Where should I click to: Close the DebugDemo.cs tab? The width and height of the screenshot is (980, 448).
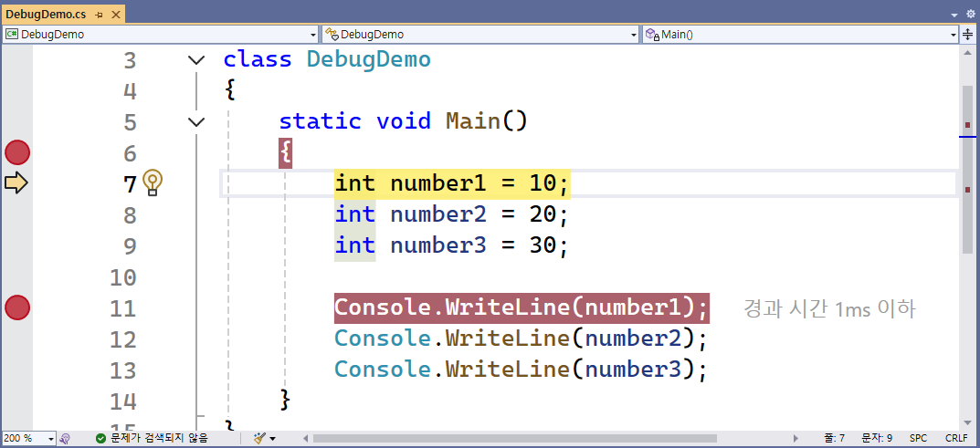coord(116,16)
